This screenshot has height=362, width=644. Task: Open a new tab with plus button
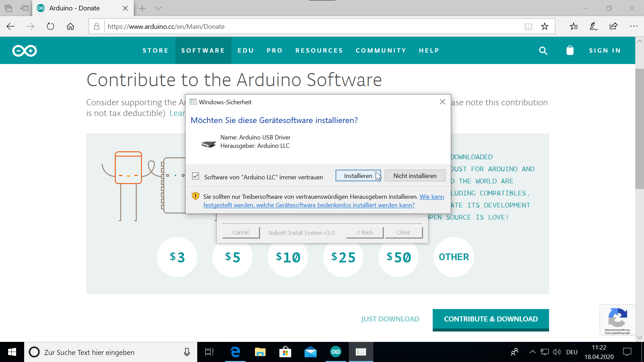142,8
